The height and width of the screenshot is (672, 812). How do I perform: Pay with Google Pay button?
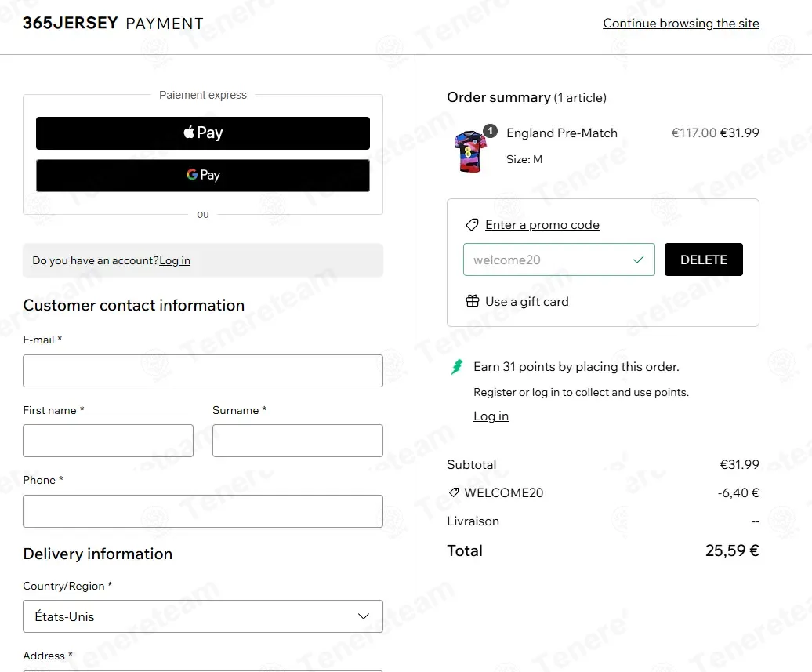(203, 176)
